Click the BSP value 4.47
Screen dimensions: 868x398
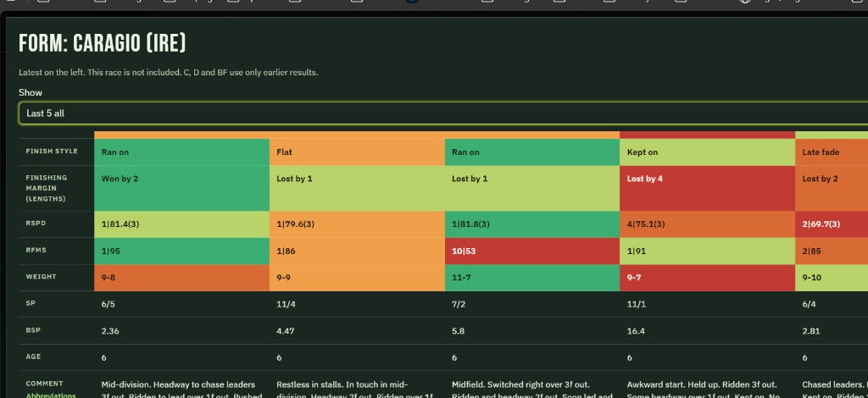click(285, 331)
